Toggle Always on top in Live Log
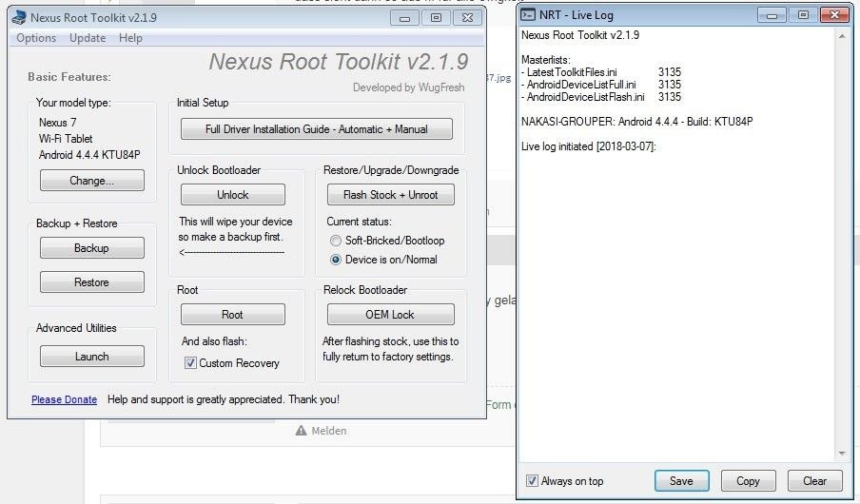This screenshot has width=860, height=504. coord(532,481)
